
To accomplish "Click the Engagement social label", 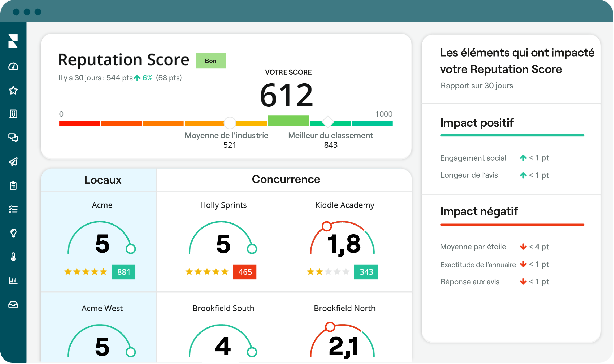I will 474,159.
